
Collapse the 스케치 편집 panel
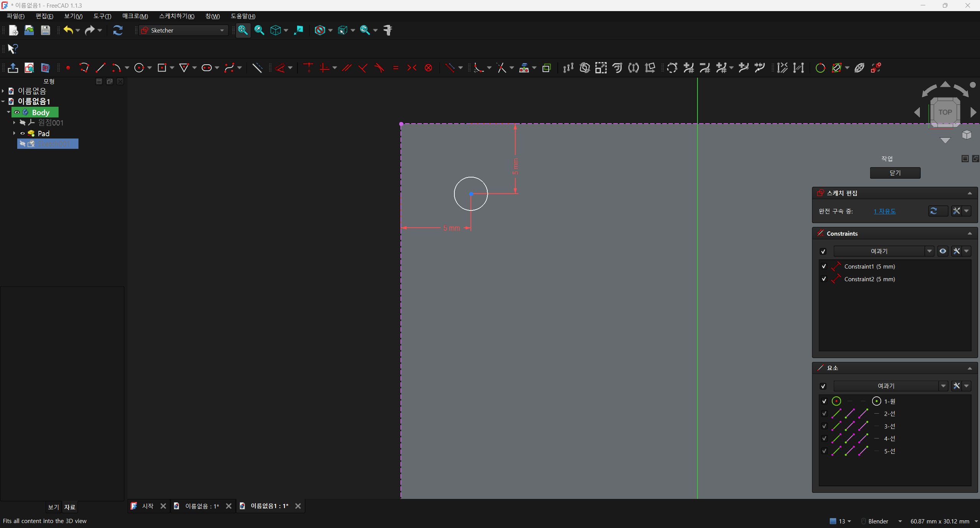click(970, 193)
